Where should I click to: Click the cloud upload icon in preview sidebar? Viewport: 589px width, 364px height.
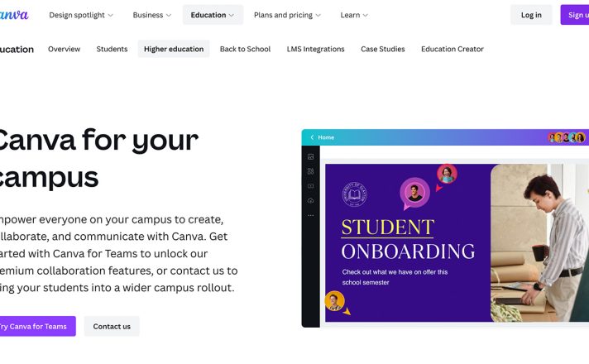[311, 200]
